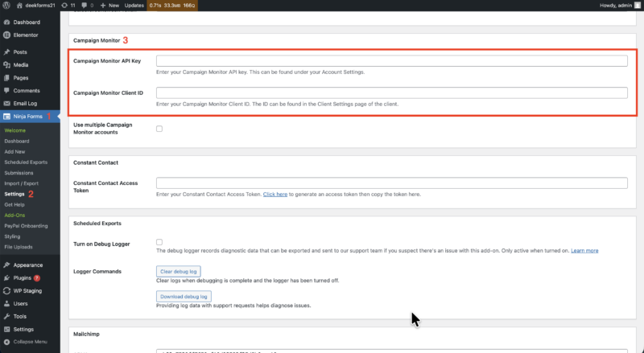The height and width of the screenshot is (353, 644).
Task: Open the updates counter showing 11
Action: (x=68, y=6)
